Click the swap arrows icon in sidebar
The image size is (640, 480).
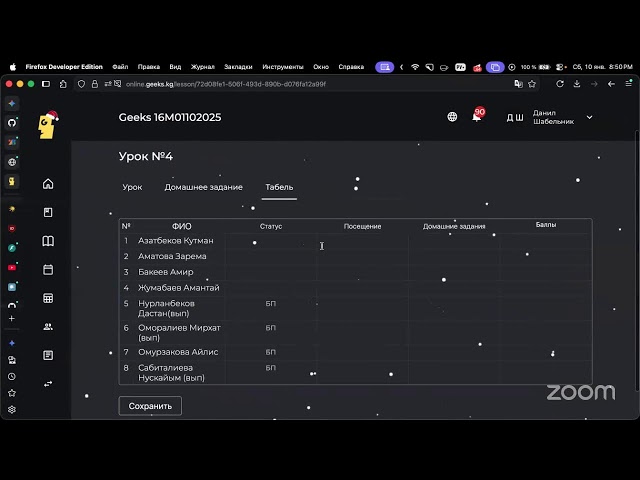point(48,383)
